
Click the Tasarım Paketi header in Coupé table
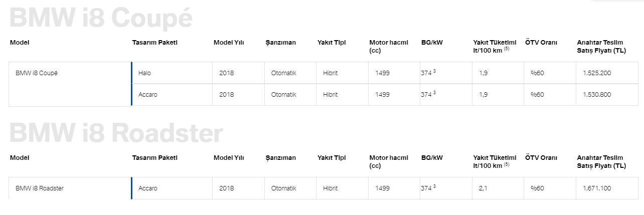point(154,43)
